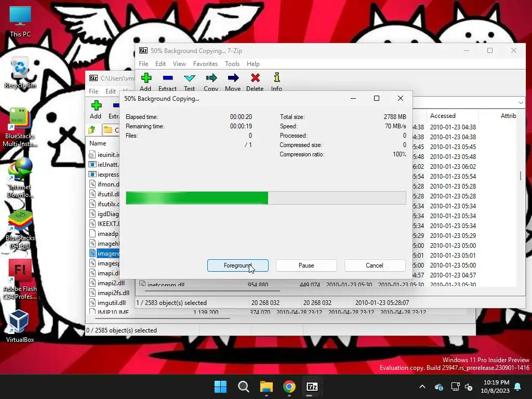Click the Foreground button
Screen dimensions: 532x399
coord(238,265)
